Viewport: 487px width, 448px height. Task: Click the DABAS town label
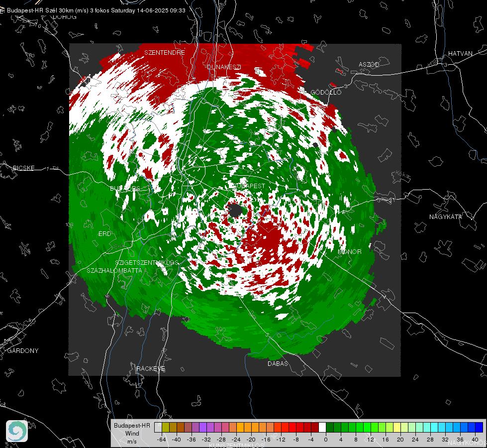(x=278, y=363)
